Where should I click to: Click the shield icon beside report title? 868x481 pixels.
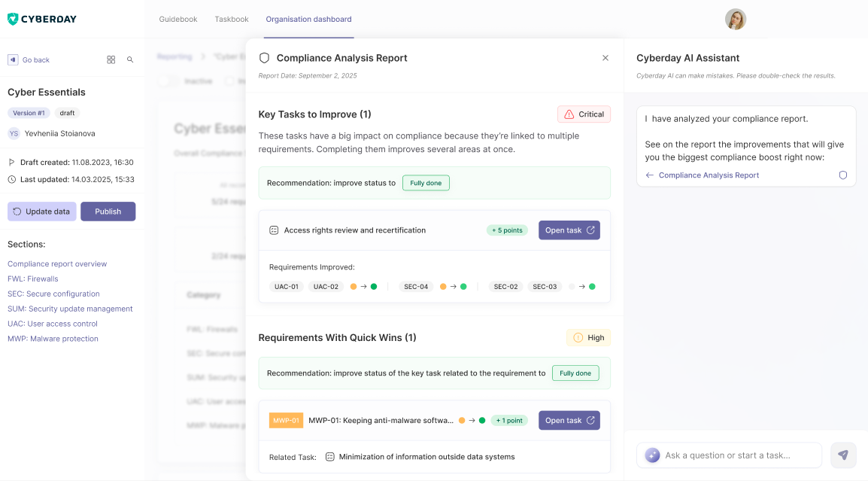[265, 58]
